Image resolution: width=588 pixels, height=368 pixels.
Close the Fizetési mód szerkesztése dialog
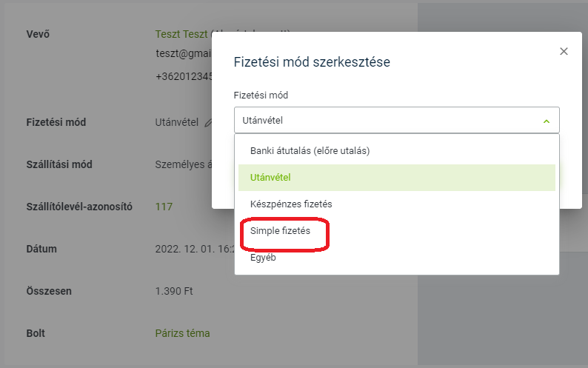coord(564,51)
